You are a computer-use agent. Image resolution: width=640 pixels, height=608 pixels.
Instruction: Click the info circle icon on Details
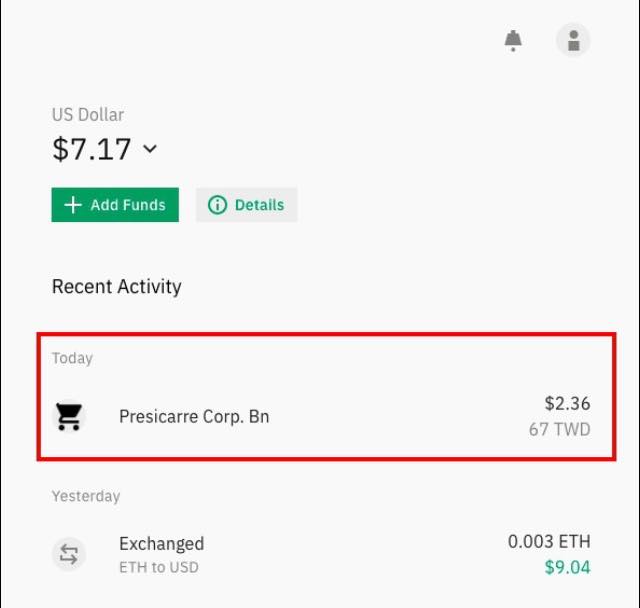click(x=217, y=205)
